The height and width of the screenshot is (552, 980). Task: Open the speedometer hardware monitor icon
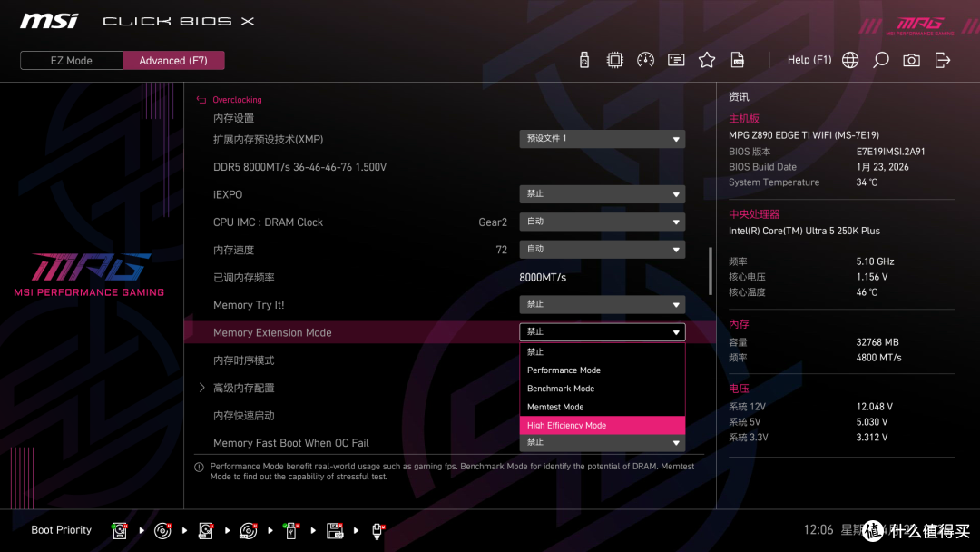[645, 60]
